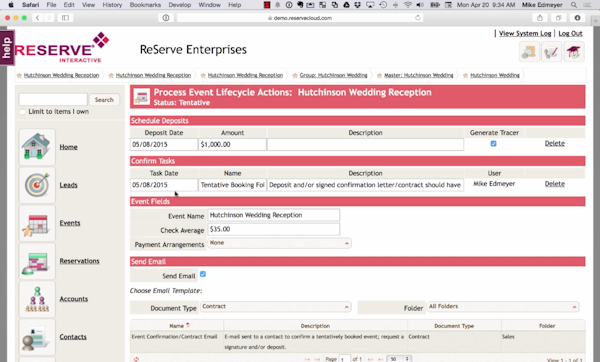Click the signature pen icon at top right
The image size is (600, 362).
pyautogui.click(x=551, y=52)
